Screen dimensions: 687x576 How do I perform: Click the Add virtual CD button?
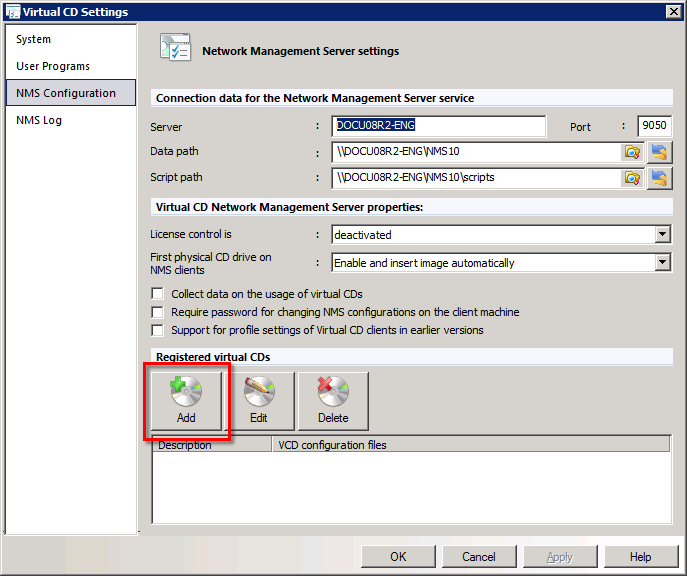[x=187, y=401]
